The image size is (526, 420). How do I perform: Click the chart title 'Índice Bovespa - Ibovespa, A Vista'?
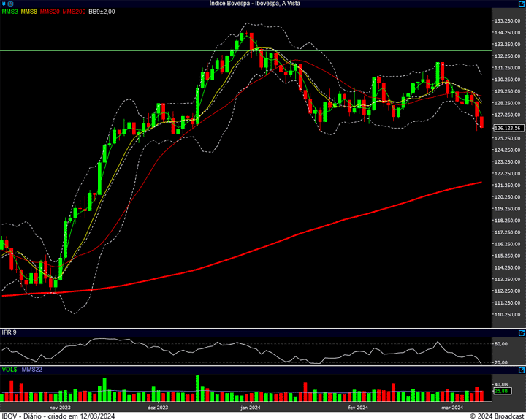[x=254, y=4]
